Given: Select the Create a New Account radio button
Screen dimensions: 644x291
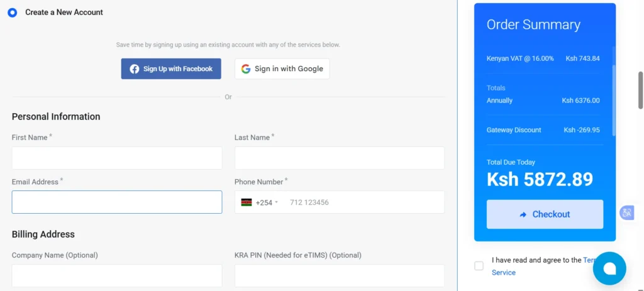Looking at the screenshot, I should [x=13, y=13].
